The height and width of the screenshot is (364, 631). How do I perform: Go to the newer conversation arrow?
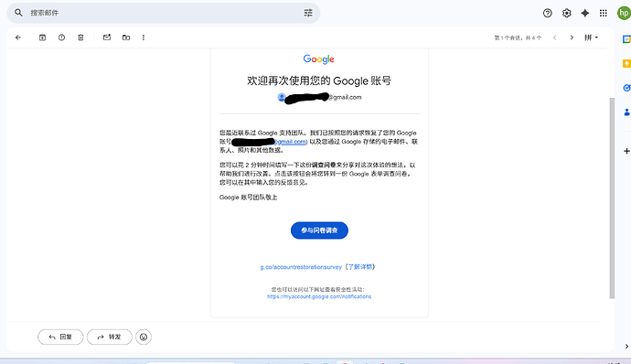point(554,37)
